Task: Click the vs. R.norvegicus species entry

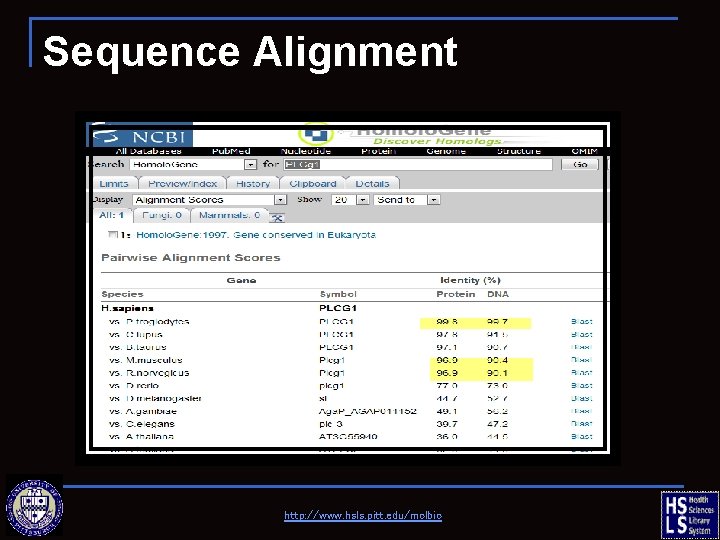Action: point(149,373)
